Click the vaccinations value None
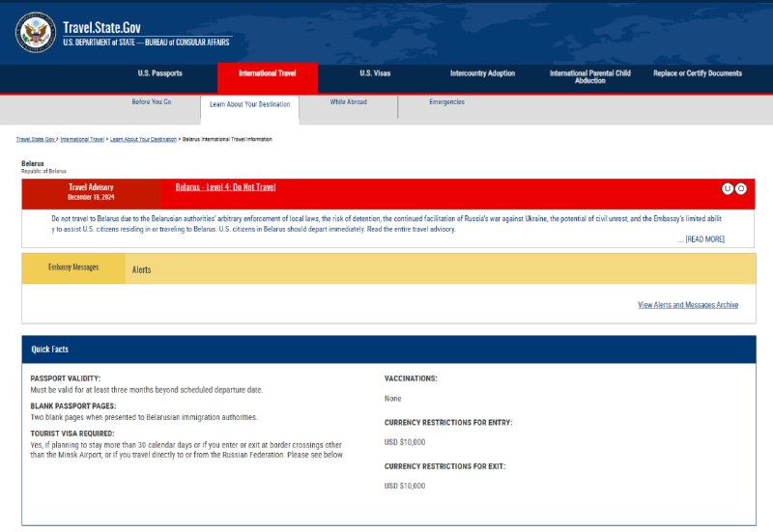Screen dimensions: 773x532 (x=392, y=399)
